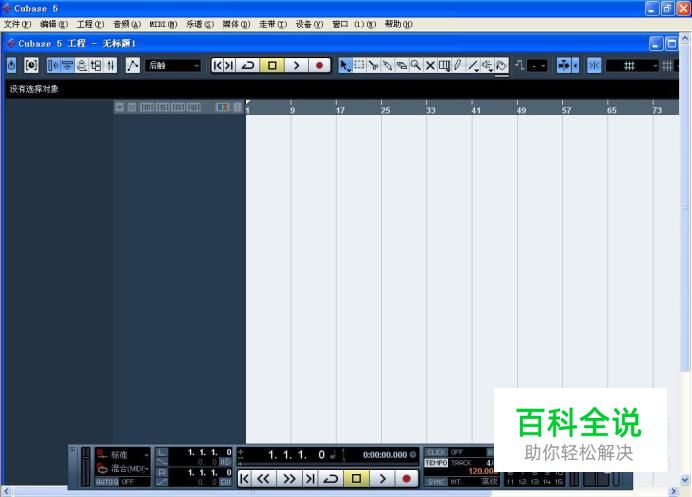This screenshot has height=497, width=692.
Task: Select the Split scissors tool
Action: pos(373,65)
